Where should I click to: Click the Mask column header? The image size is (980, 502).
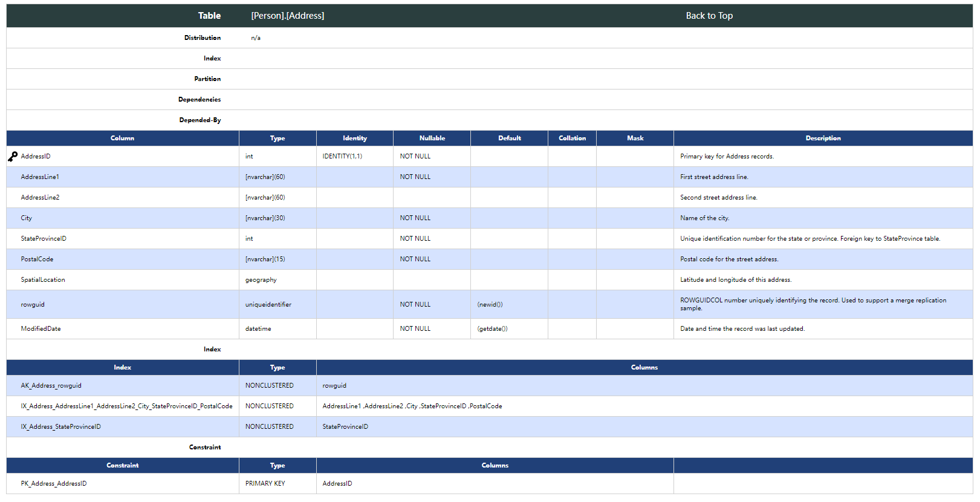[635, 139]
